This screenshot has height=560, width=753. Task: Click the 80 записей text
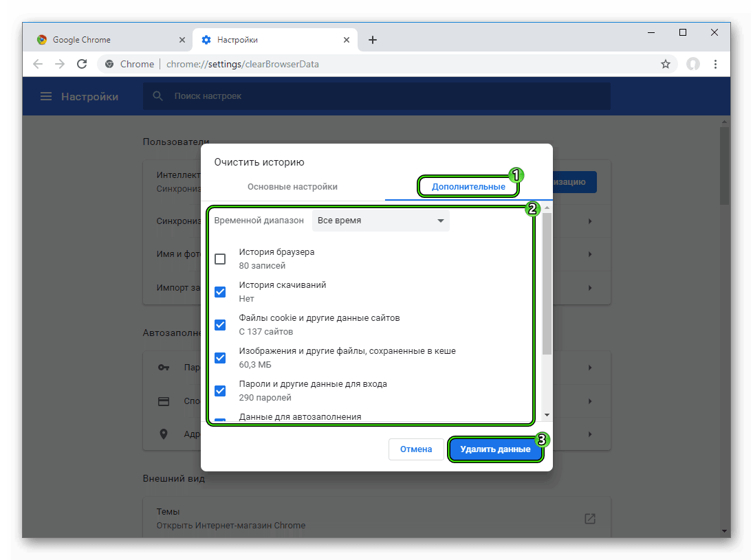point(262,266)
